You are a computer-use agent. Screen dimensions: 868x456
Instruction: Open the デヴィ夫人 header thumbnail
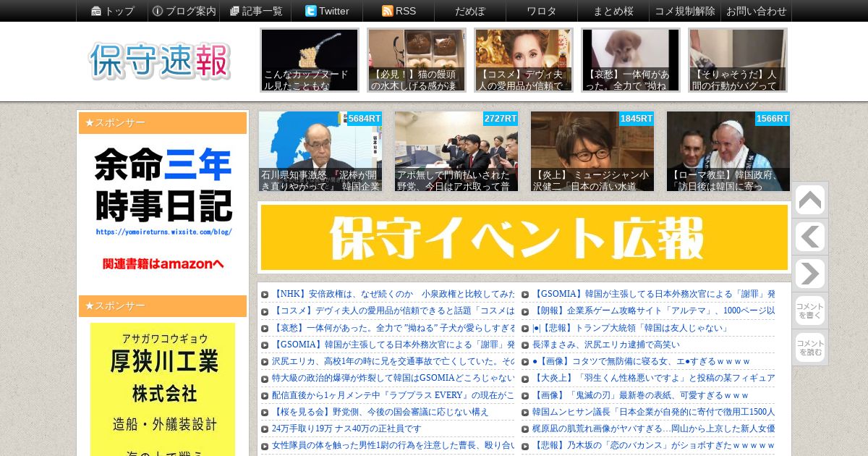pos(524,60)
